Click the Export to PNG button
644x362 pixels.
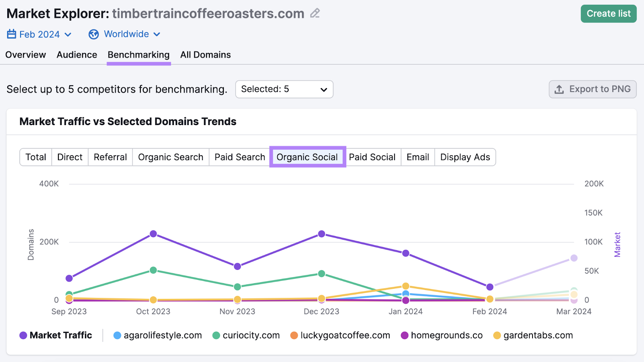(592, 89)
